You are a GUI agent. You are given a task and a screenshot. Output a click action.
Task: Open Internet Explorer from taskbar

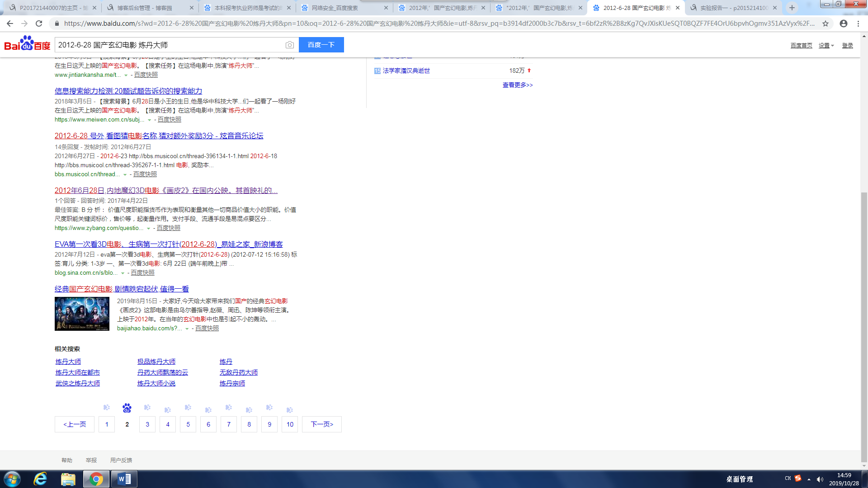(41, 479)
